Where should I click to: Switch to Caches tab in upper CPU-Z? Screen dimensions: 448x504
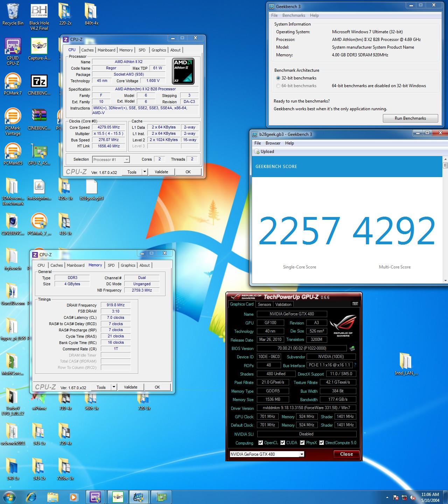tap(87, 50)
